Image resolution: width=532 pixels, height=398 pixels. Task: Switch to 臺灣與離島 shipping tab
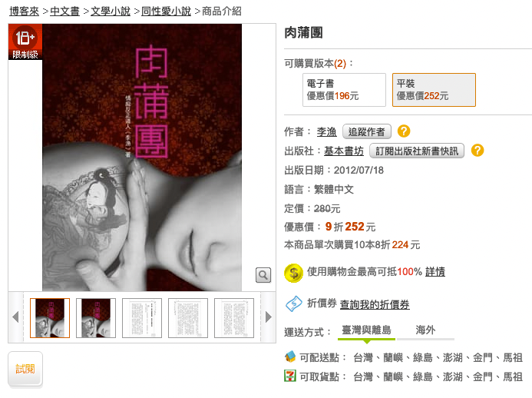click(366, 330)
